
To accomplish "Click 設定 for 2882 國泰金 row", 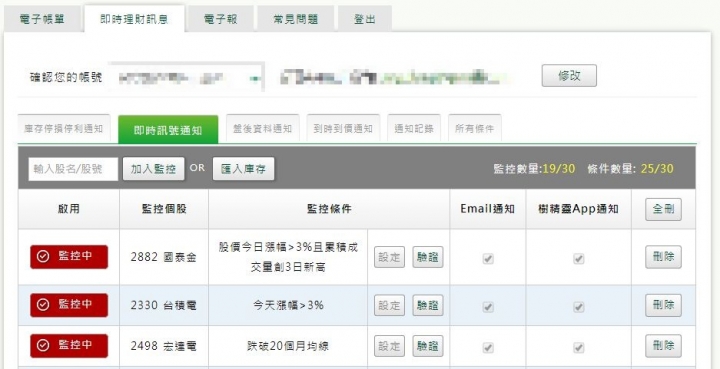I will [389, 257].
